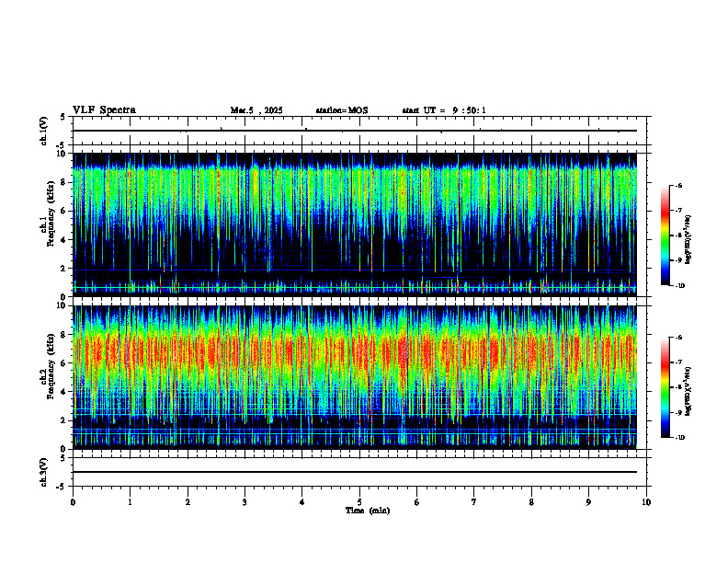This screenshot has width=728, height=563.
Task: Click the "8" tick on the Time axis
Action: click(x=531, y=502)
